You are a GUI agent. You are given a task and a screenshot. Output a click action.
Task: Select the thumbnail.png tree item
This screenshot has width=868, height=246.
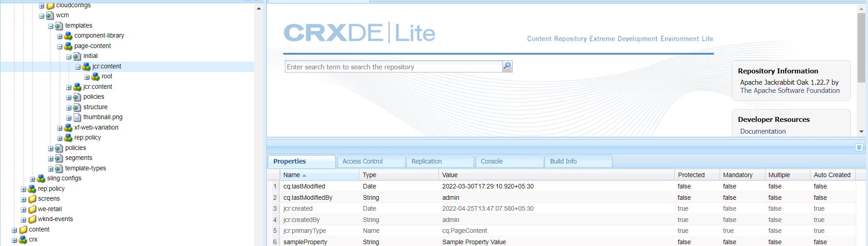pyautogui.click(x=103, y=117)
